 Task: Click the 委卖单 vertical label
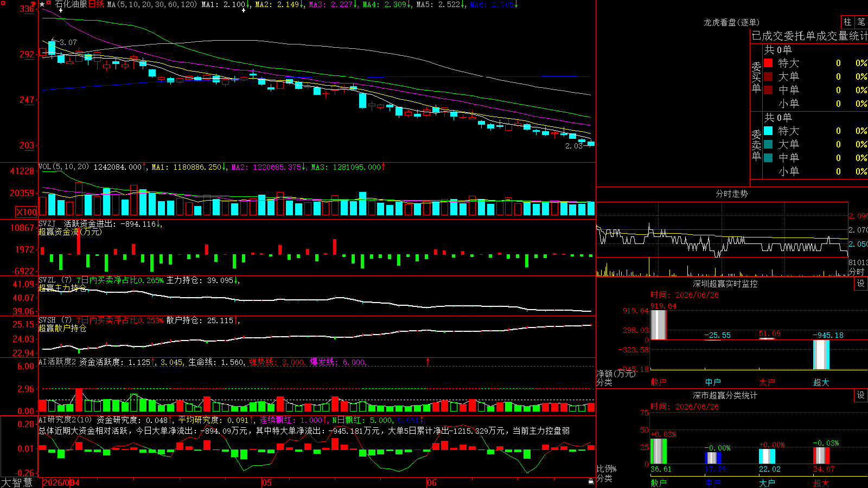tap(756, 144)
